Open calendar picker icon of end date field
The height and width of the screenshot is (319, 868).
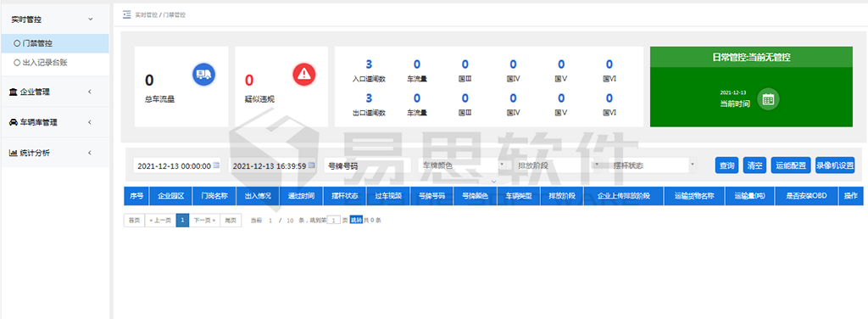coord(311,165)
